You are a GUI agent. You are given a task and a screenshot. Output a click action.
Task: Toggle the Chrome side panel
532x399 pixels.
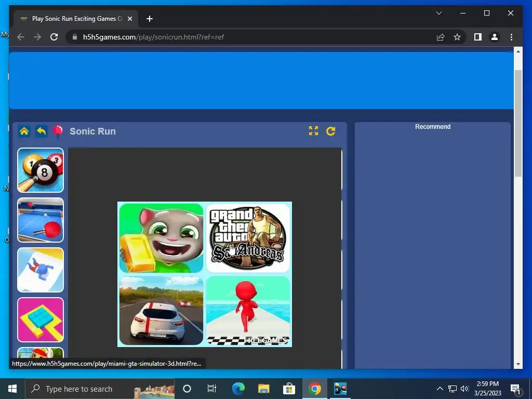coord(478,37)
